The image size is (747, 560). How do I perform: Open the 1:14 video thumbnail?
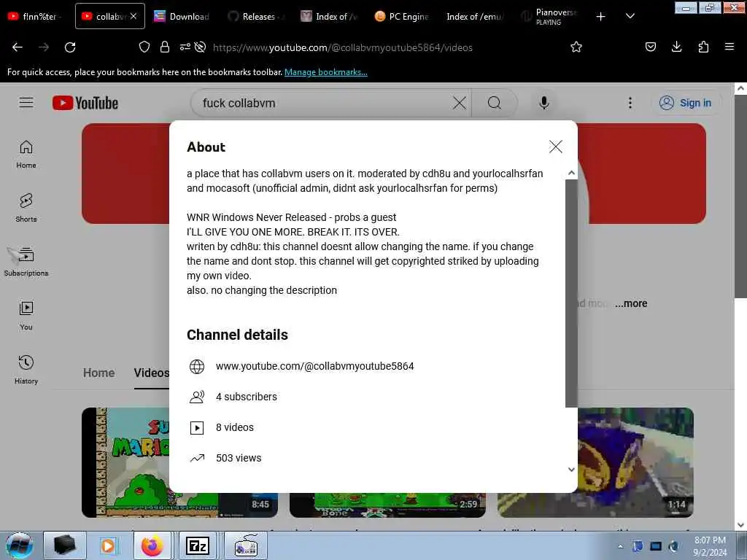click(x=635, y=462)
